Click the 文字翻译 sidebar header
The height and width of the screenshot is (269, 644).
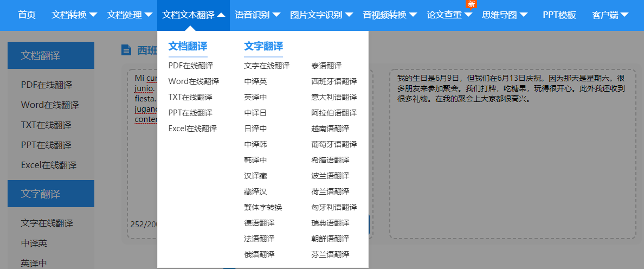[x=51, y=194]
